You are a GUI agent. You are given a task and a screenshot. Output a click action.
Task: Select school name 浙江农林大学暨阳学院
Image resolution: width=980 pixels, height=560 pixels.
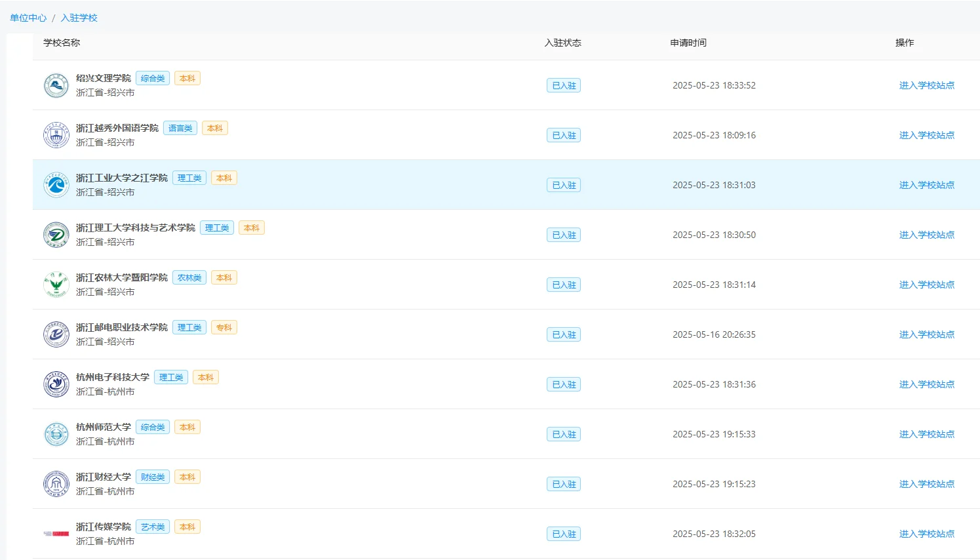[x=122, y=277]
